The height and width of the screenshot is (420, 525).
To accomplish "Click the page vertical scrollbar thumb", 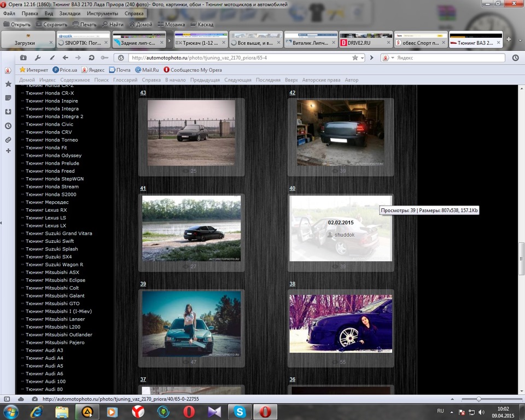I will (x=521, y=258).
